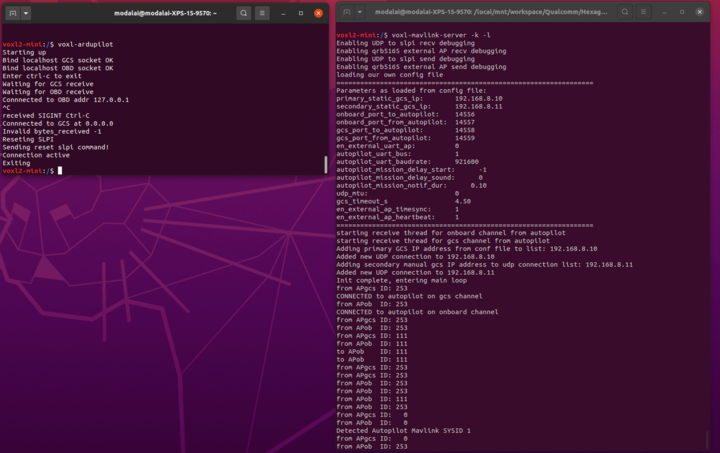Click 'Enter ctrl-c to exit' line
Image resolution: width=720 pixels, height=453 pixels.
42,76
